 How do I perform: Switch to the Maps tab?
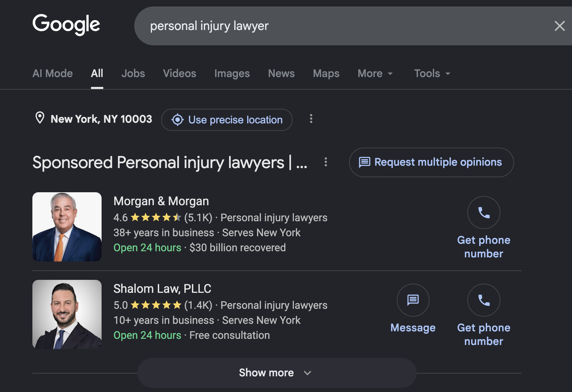[326, 73]
